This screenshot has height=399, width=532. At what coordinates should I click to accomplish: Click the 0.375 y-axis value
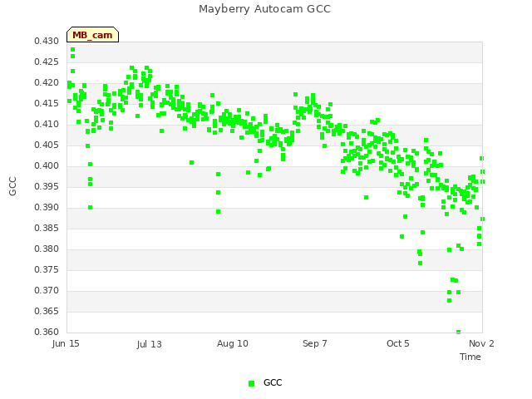coord(47,269)
